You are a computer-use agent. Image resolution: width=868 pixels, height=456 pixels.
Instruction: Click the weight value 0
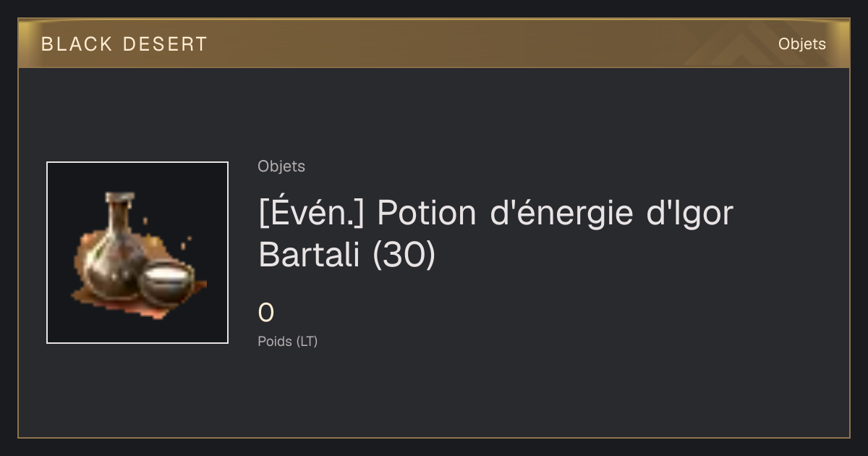[x=266, y=313]
